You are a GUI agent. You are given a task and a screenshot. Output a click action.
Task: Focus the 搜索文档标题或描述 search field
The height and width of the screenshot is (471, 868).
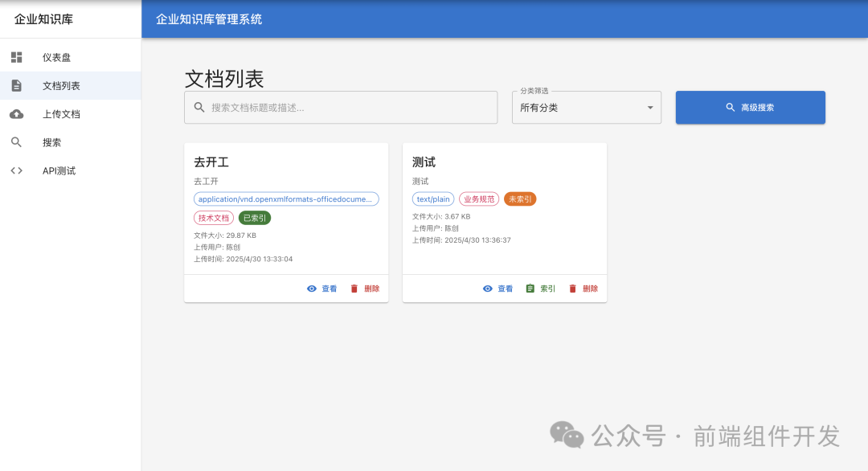(x=341, y=108)
